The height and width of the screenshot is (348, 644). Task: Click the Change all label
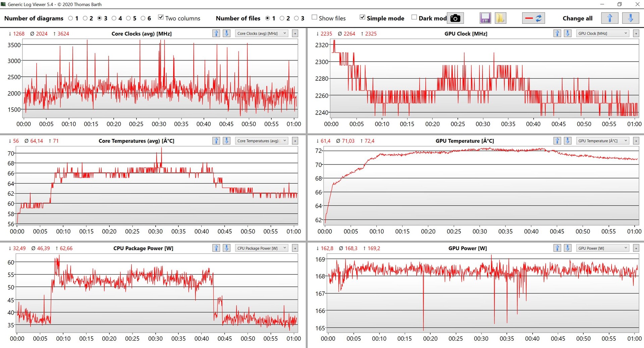coord(578,18)
